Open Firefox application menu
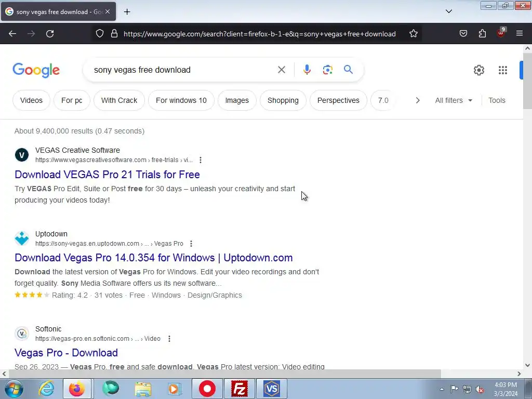Viewport: 532px width, 399px height. tap(520, 34)
